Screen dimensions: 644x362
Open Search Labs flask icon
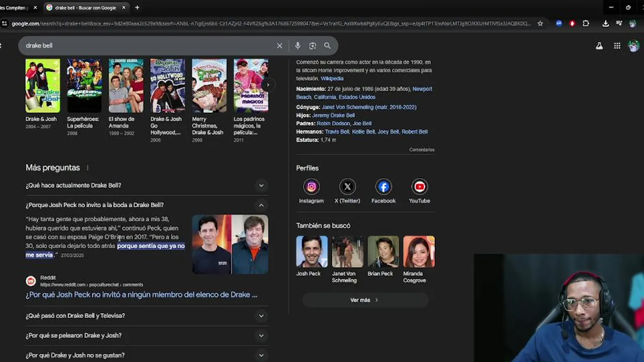[599, 46]
